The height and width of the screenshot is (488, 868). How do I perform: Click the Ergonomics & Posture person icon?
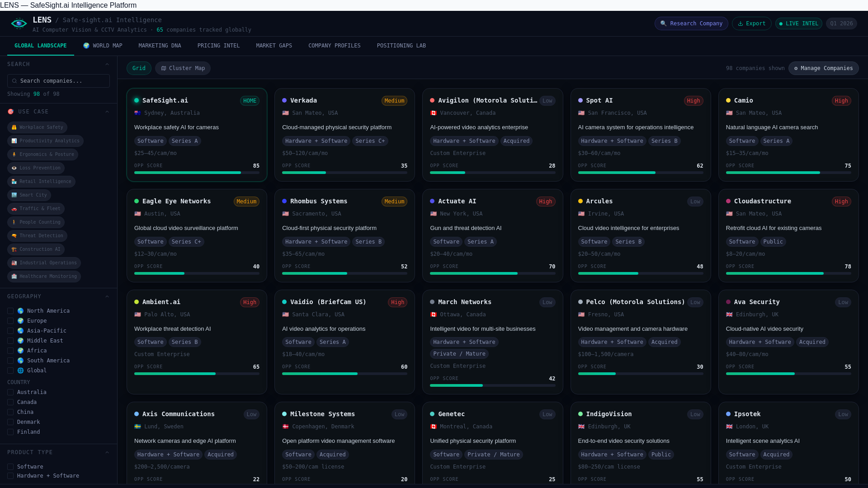pos(14,155)
